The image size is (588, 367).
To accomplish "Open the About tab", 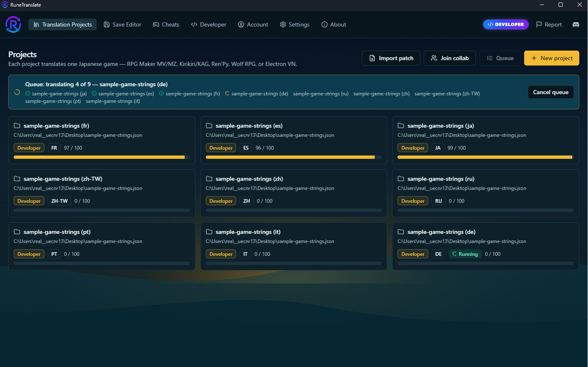I will pos(334,24).
